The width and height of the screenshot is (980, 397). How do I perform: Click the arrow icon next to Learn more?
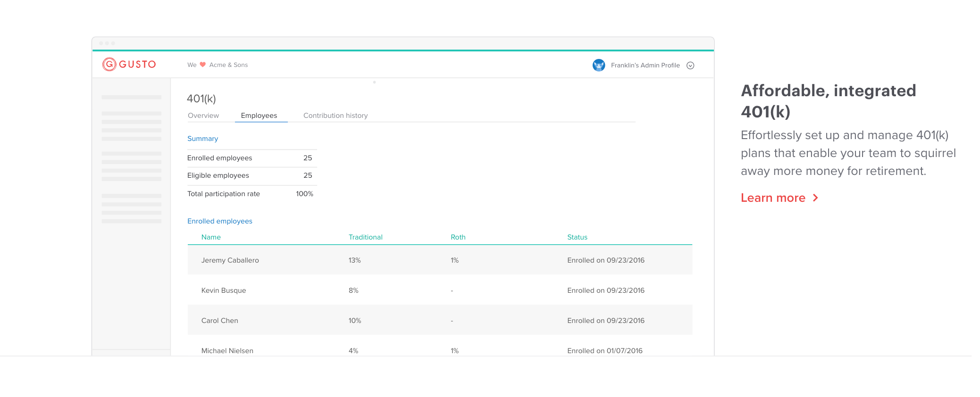click(x=815, y=198)
